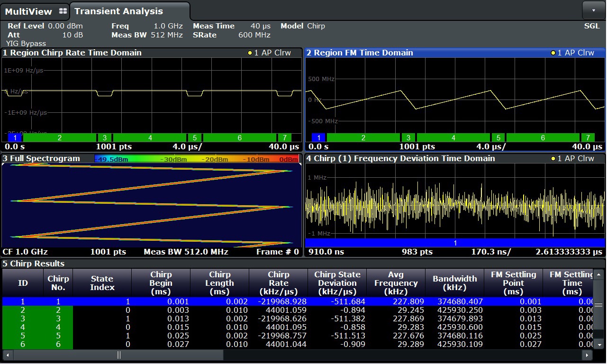Switch to the Transient Analysis tab
The width and height of the screenshot is (607, 364).
point(118,11)
